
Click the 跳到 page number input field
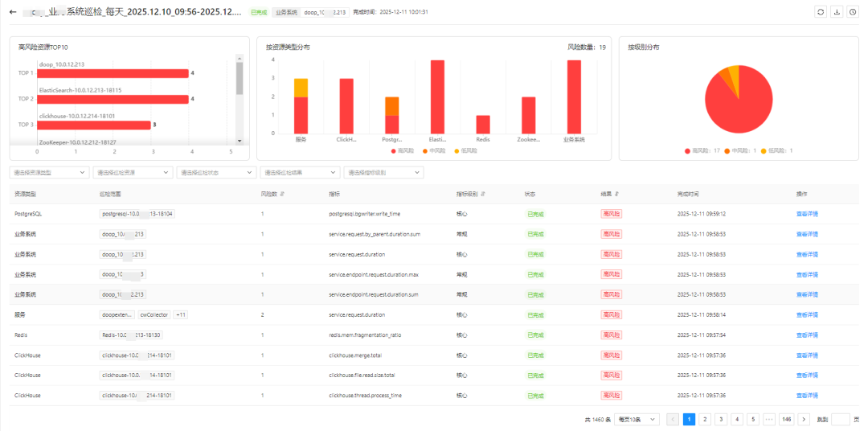click(840, 420)
